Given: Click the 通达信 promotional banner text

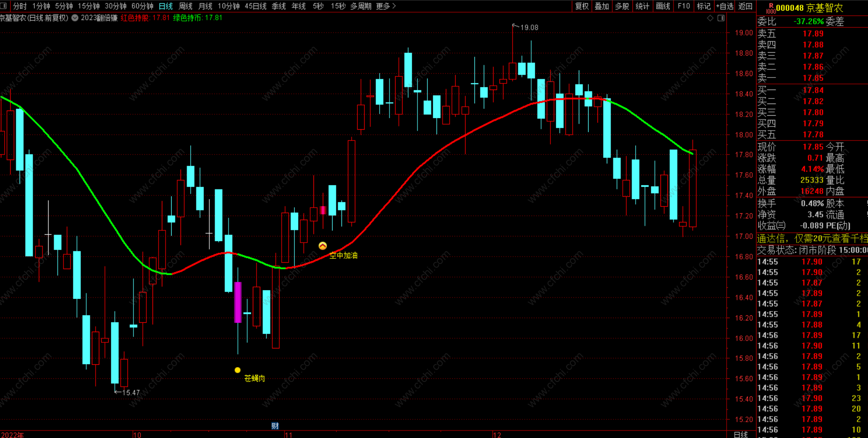Looking at the screenshot, I should click(812, 238).
